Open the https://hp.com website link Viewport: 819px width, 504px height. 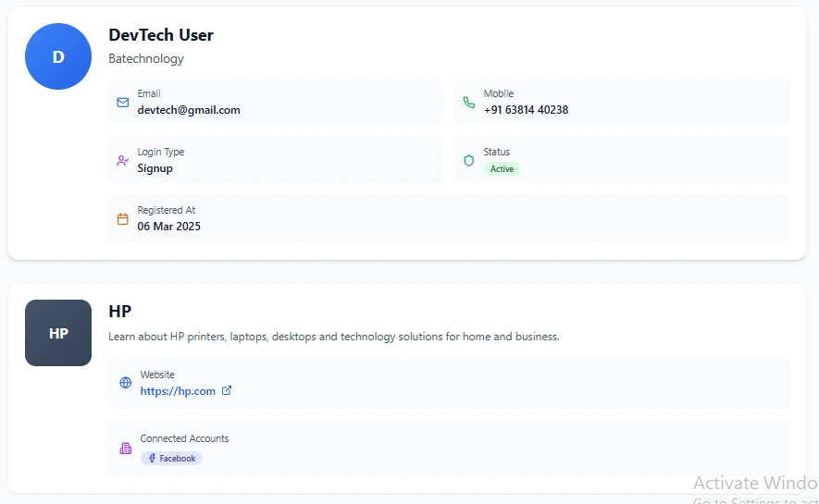click(178, 391)
